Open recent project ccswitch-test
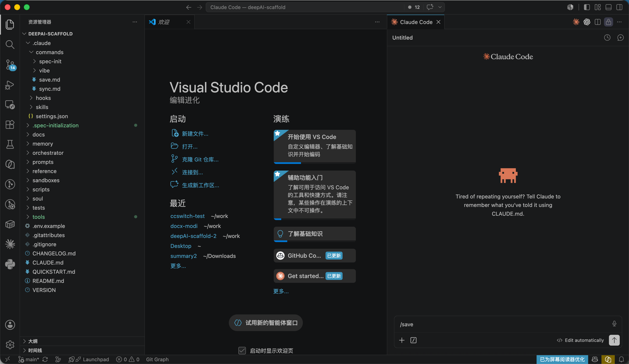The height and width of the screenshot is (364, 629). pos(188,216)
